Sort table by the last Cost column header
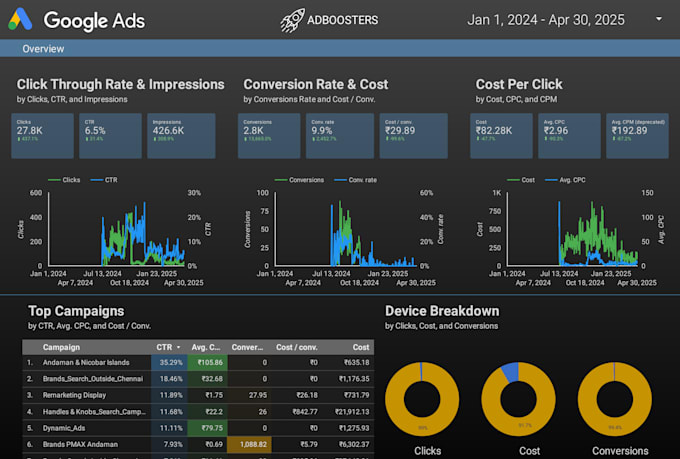 click(361, 347)
